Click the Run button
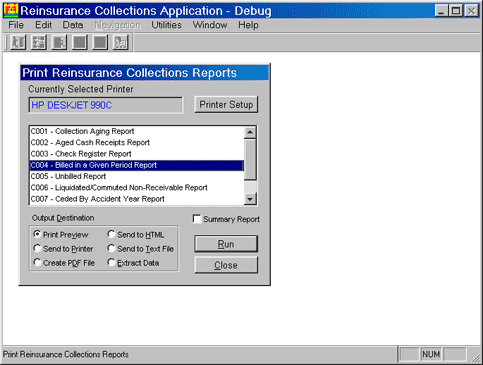 pyautogui.click(x=226, y=244)
